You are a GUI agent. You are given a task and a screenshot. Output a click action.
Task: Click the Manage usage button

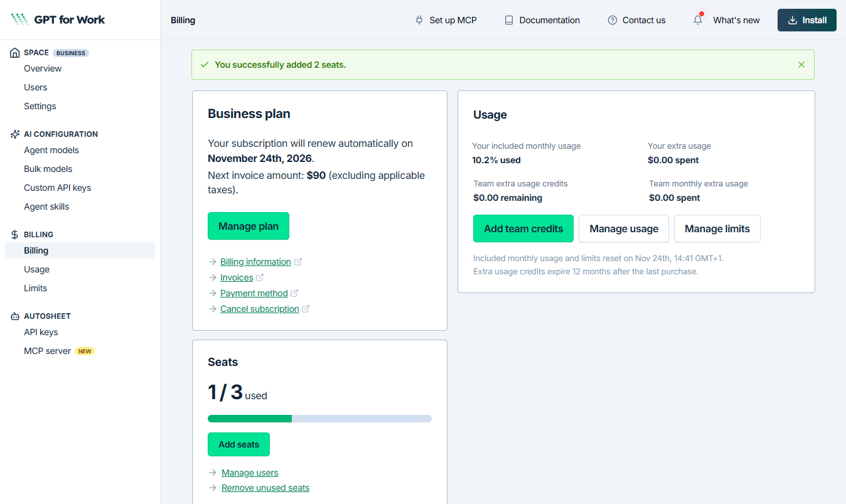pyautogui.click(x=624, y=228)
